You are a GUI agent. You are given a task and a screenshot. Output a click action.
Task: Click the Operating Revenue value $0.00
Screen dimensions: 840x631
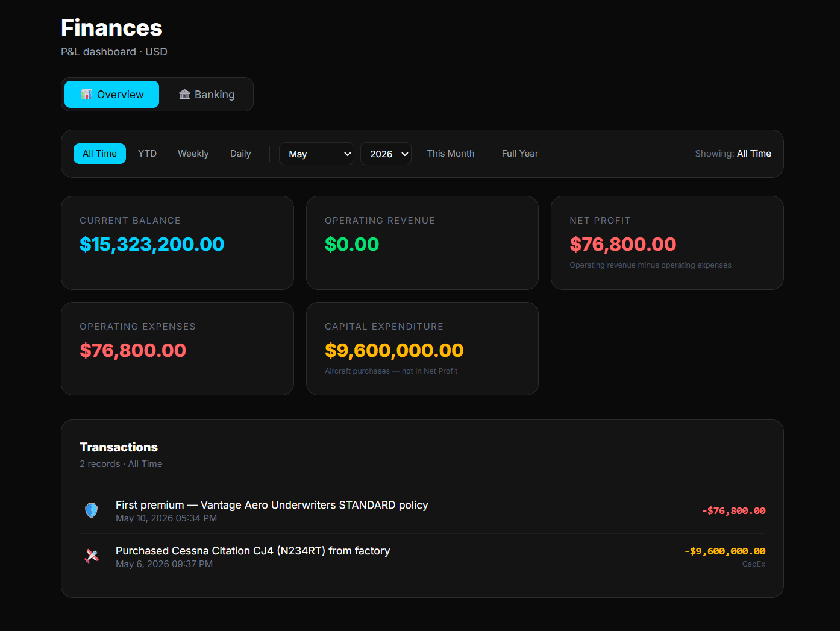[352, 244]
